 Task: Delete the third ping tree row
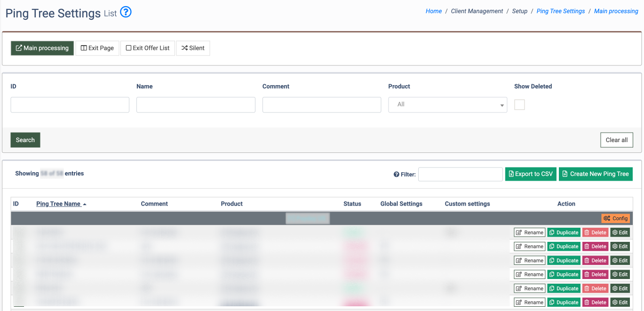click(x=595, y=260)
